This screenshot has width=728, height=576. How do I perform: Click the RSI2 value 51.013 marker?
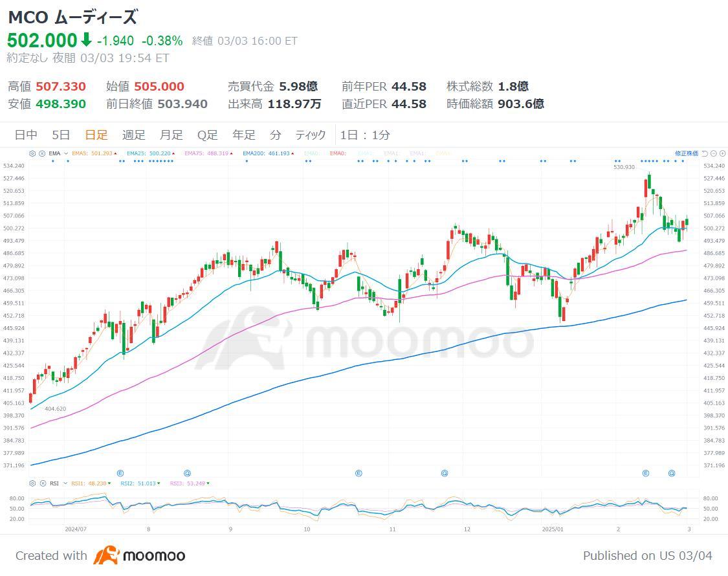139,483
